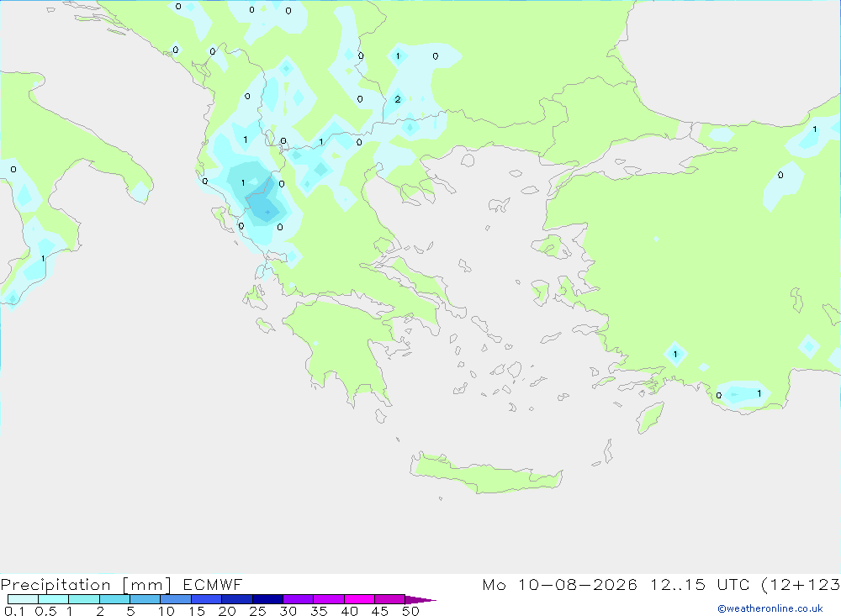Select the 0.1–0.5 mm legend color swatch
The image size is (841, 616).
[x=23, y=599]
